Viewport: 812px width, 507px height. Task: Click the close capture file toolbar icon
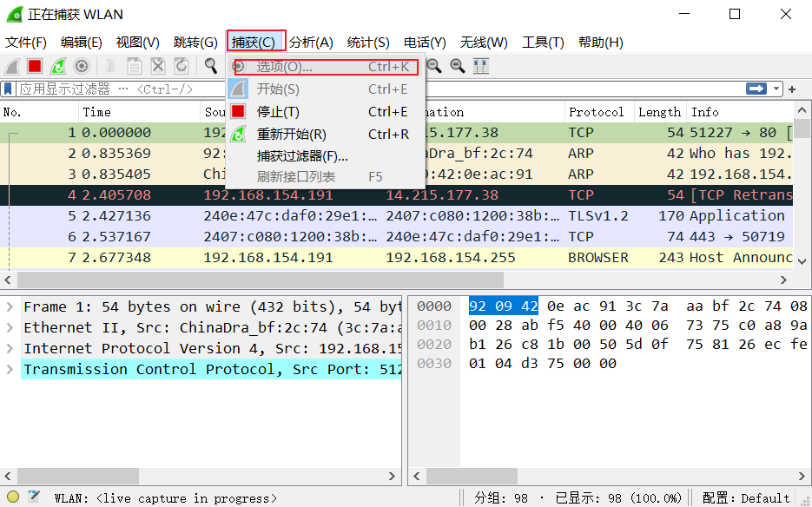pyautogui.click(x=157, y=66)
